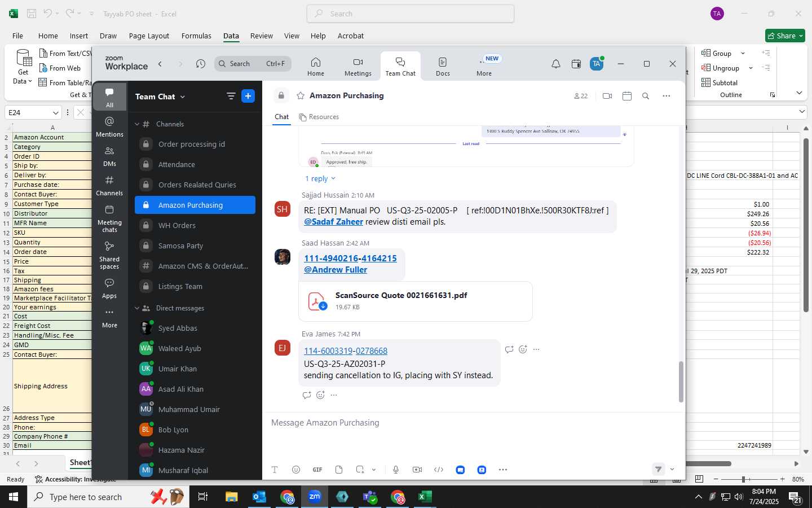Select the Order processing id channel
Screen dimensions: 812x508
click(x=195, y=144)
